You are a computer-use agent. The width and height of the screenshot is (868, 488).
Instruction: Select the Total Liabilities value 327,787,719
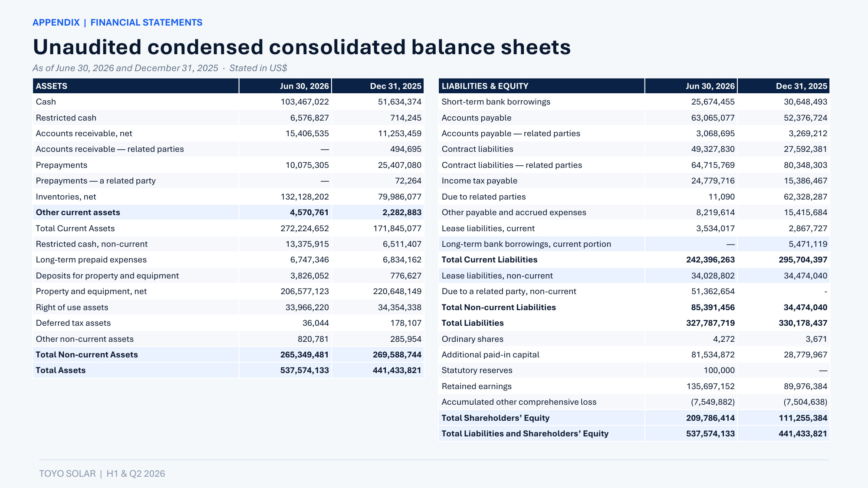pos(710,323)
